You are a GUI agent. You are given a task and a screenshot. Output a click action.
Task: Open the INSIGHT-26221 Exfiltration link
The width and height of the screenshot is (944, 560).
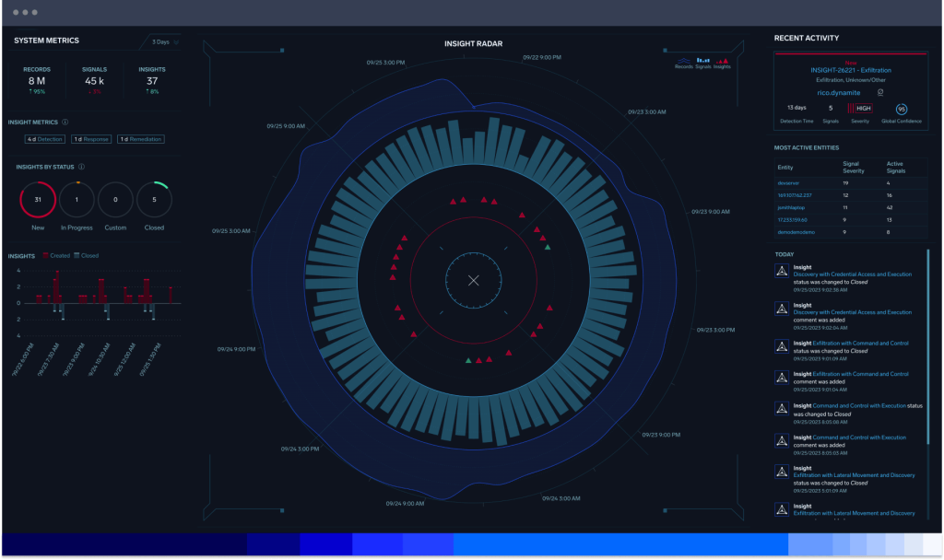coord(851,71)
